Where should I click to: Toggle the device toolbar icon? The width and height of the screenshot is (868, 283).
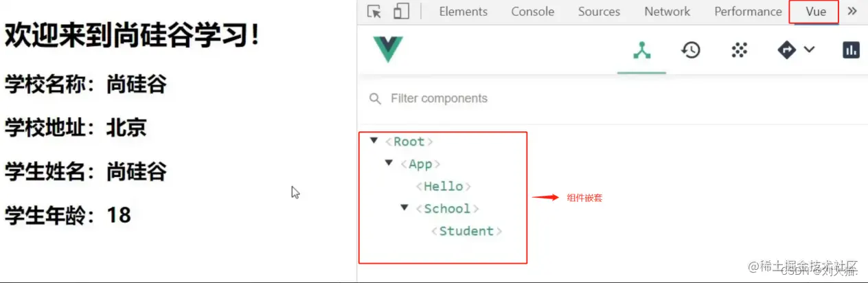click(401, 12)
